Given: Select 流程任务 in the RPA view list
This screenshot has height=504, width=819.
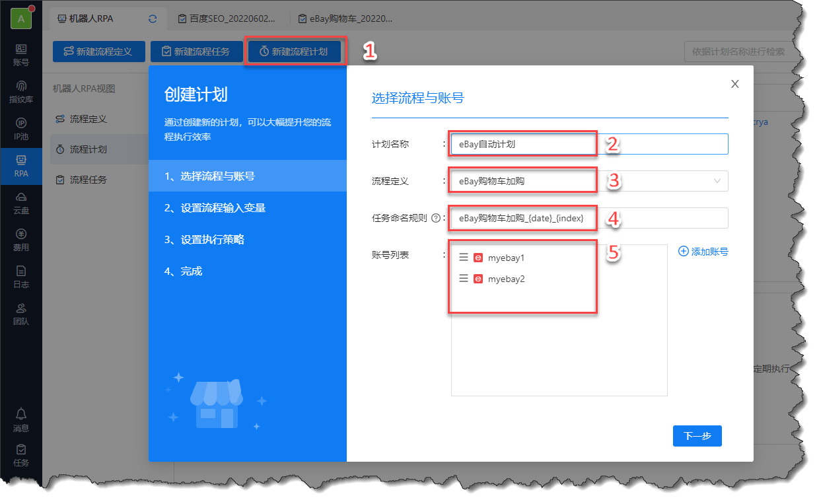Looking at the screenshot, I should (89, 180).
